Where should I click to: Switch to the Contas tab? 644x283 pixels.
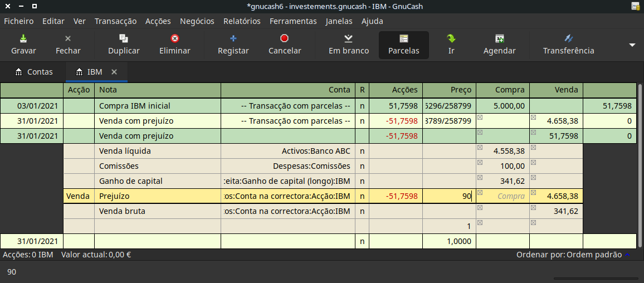pyautogui.click(x=33, y=72)
